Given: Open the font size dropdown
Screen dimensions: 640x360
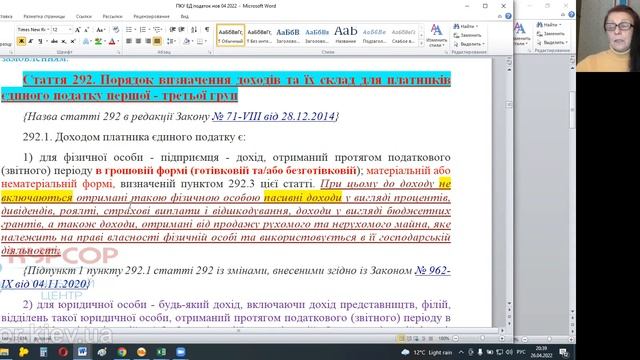Looking at the screenshot, I should tap(70, 29).
